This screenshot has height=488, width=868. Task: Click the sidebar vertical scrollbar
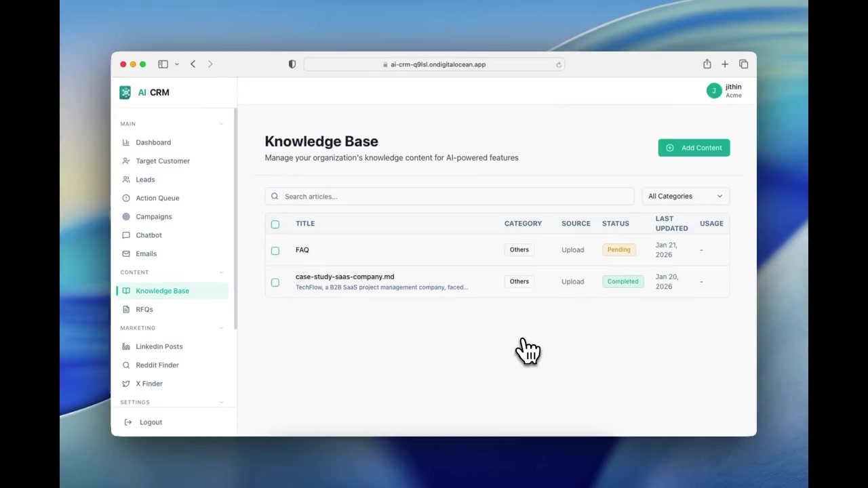pos(235,217)
